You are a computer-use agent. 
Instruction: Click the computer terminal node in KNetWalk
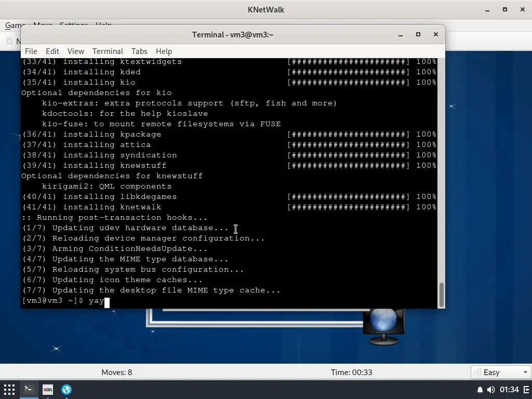click(384, 327)
